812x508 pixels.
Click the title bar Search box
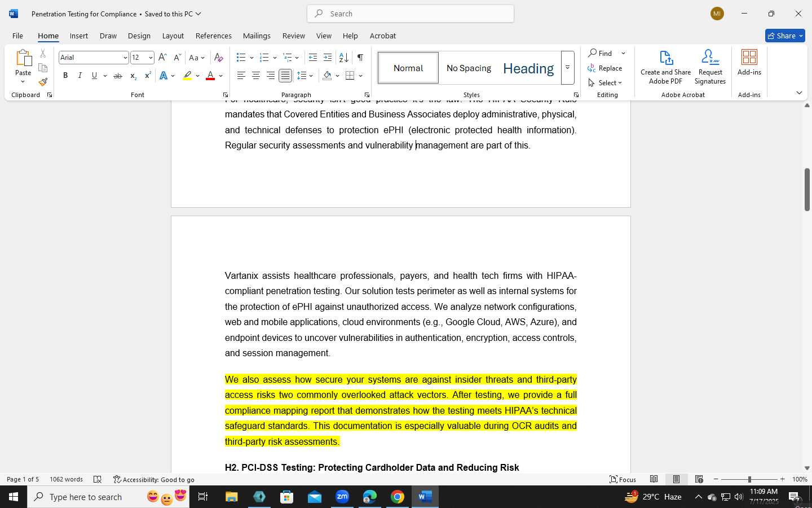pos(411,14)
